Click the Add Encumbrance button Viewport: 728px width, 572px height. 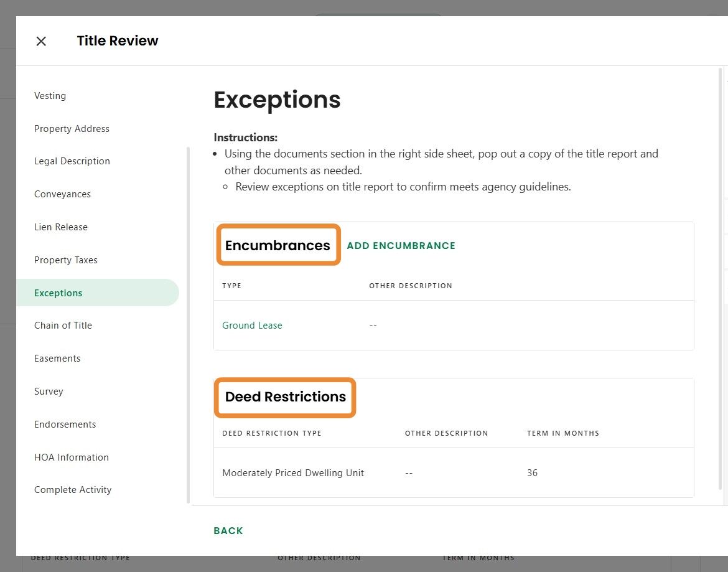[x=401, y=246]
